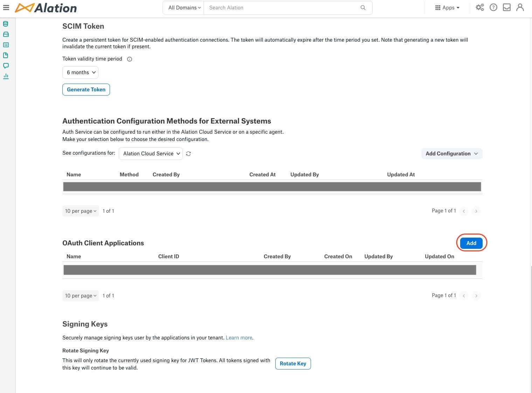
Task: Open the Settings gears icon in header
Action: [479, 7]
